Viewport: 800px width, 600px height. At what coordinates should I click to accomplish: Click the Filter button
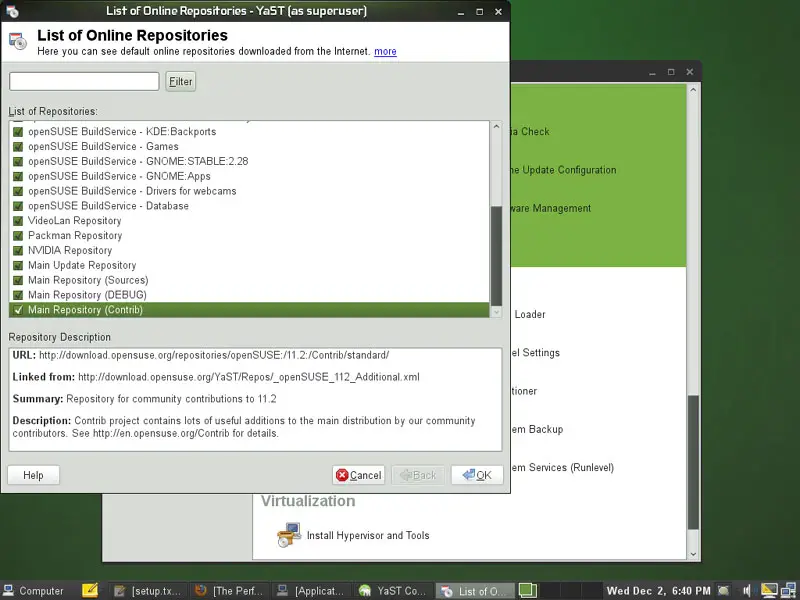[181, 81]
